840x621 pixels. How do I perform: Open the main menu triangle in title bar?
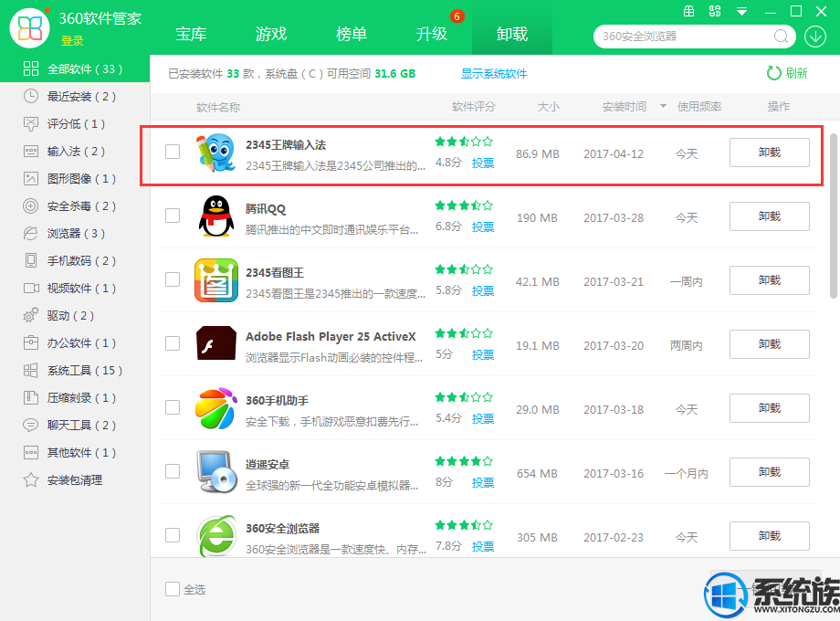click(x=742, y=11)
